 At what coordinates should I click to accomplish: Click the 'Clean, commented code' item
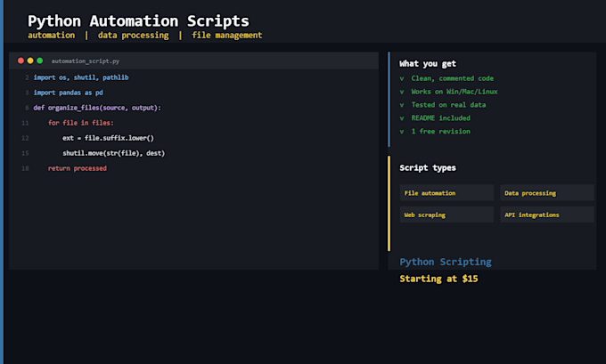tap(452, 78)
